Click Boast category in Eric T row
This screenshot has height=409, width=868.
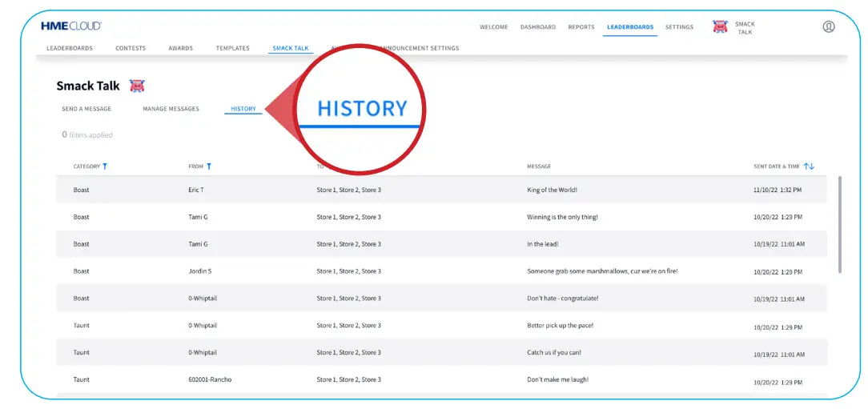[x=82, y=190]
